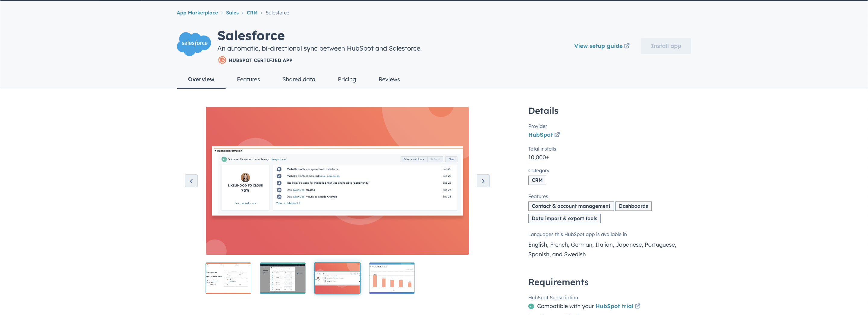Image resolution: width=868 pixels, height=315 pixels.
Task: Navigate to App Marketplace breadcrumb
Action: pos(197,13)
